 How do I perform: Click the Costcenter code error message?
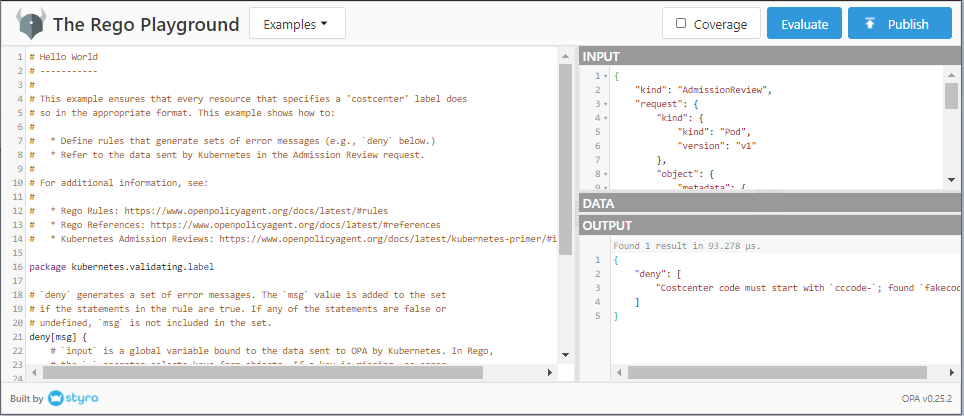click(x=807, y=288)
